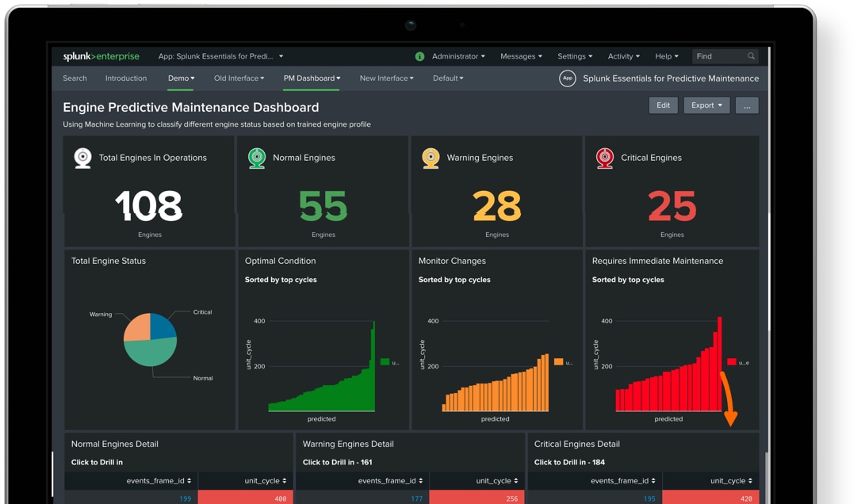Viewport: 865px width, 504px height.
Task: Click events_frame_id 177 in Warning Engines Detail
Action: (x=416, y=498)
